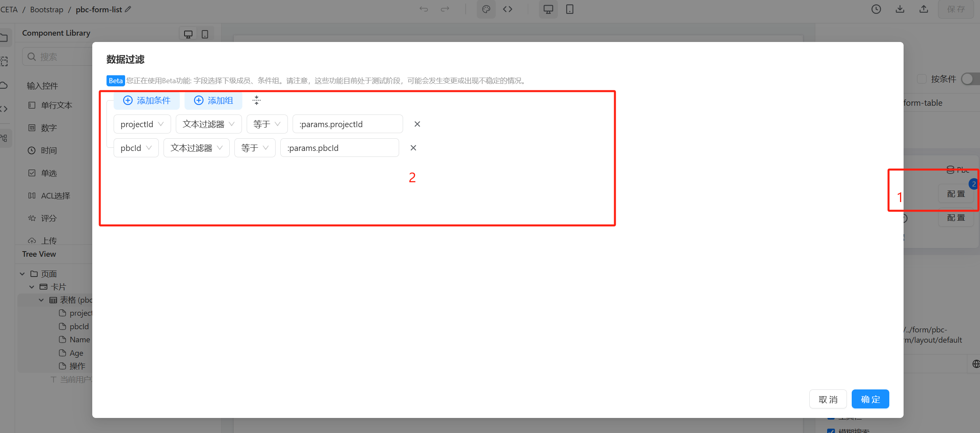The height and width of the screenshot is (433, 980).
Task: Open 文本过滤器 dropdown in projectId row
Action: click(x=209, y=124)
